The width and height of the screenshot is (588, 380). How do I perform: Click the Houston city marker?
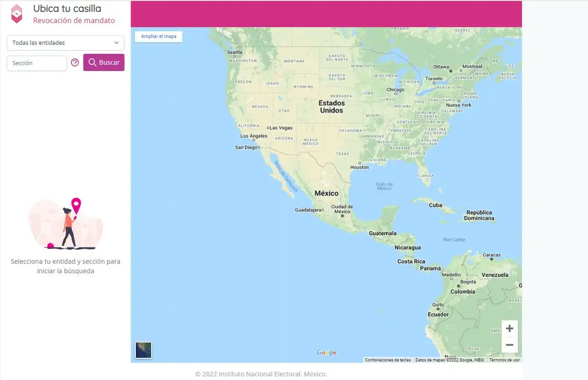[360, 163]
